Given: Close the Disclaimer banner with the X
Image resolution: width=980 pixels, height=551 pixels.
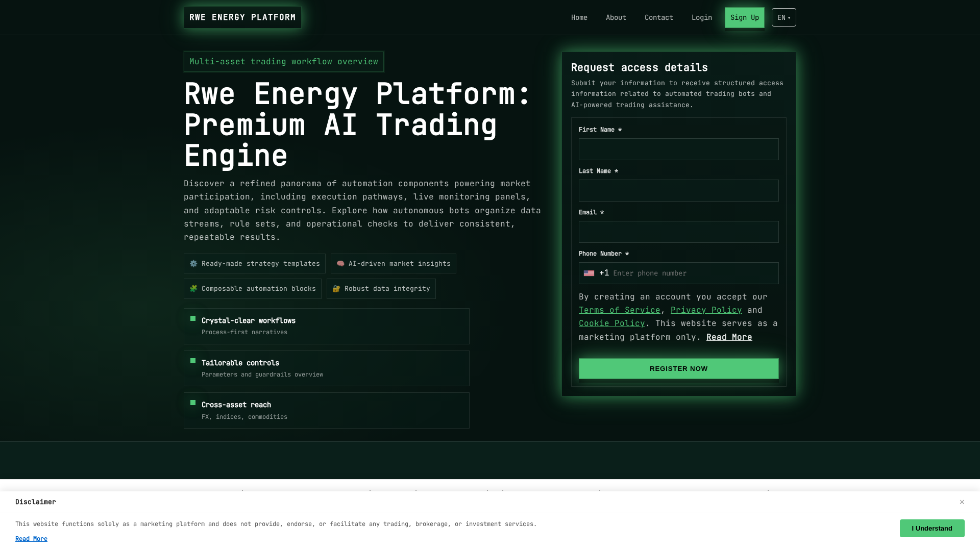Looking at the screenshot, I should coord(962,502).
